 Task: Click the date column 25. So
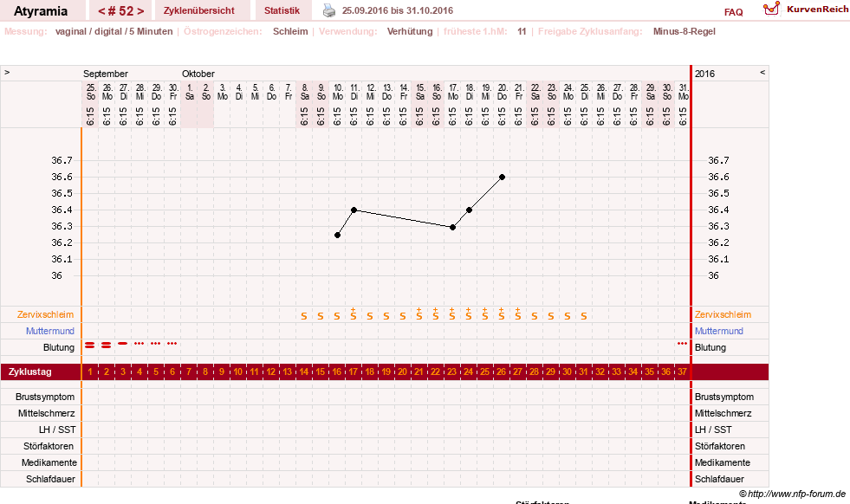[90, 105]
